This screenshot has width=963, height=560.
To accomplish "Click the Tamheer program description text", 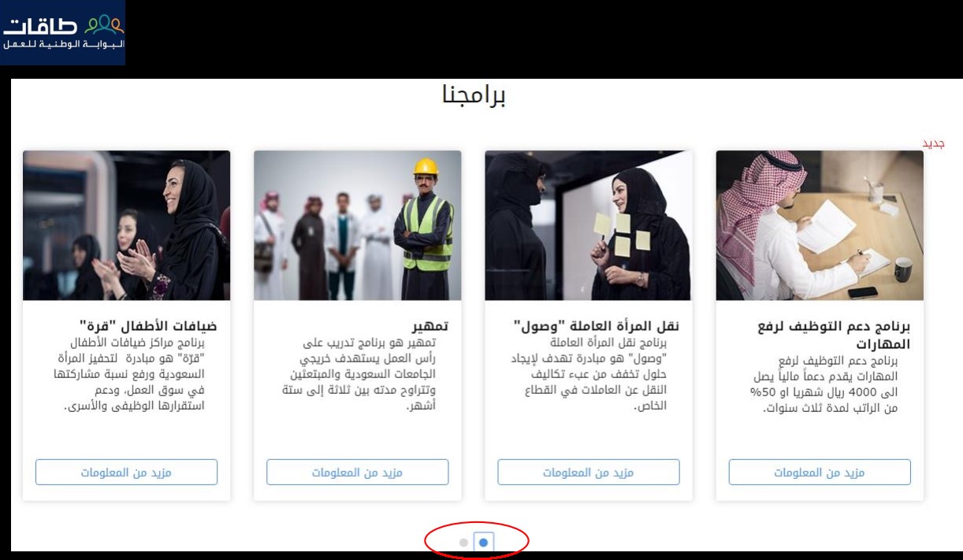I will pyautogui.click(x=359, y=374).
